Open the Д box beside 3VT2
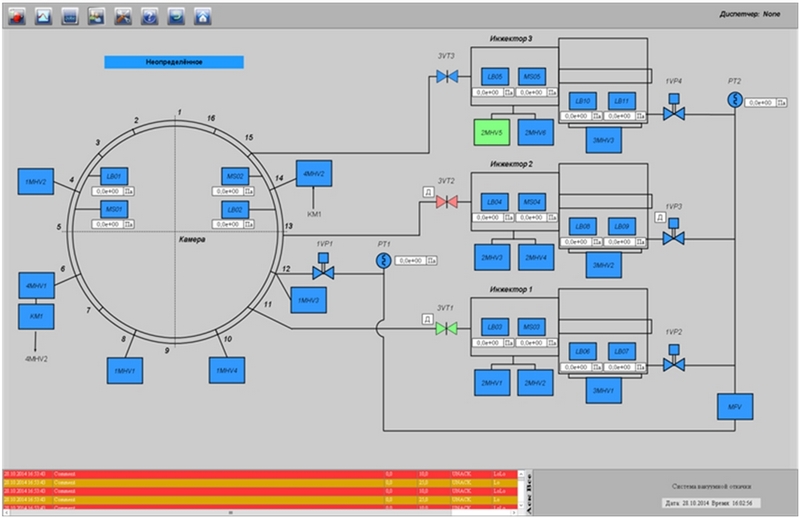 [x=428, y=192]
